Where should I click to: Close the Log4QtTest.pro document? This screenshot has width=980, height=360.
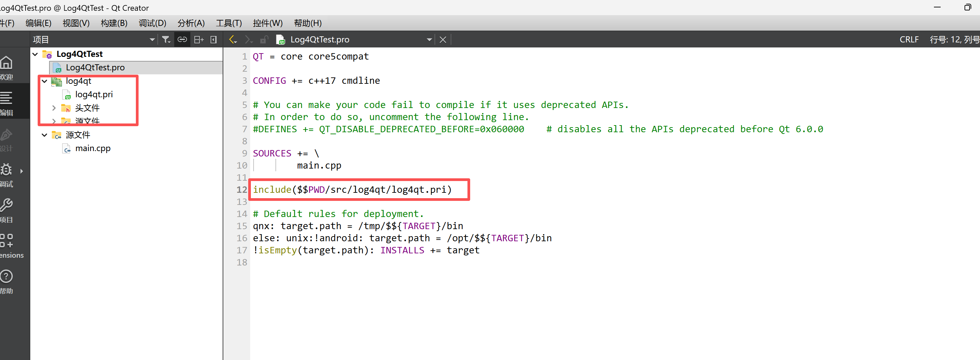(443, 40)
